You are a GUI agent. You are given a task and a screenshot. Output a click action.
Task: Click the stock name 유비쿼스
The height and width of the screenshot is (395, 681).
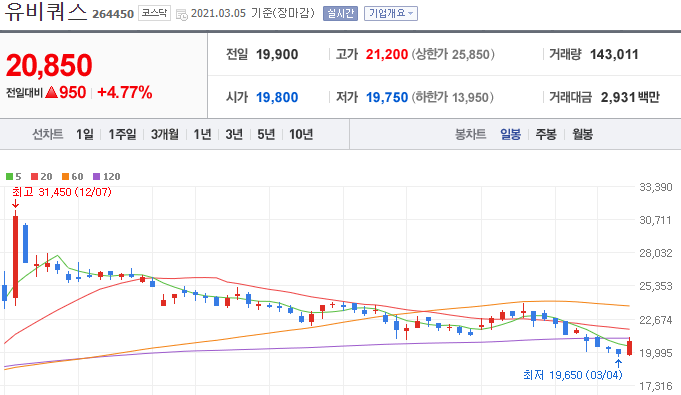[x=46, y=12]
